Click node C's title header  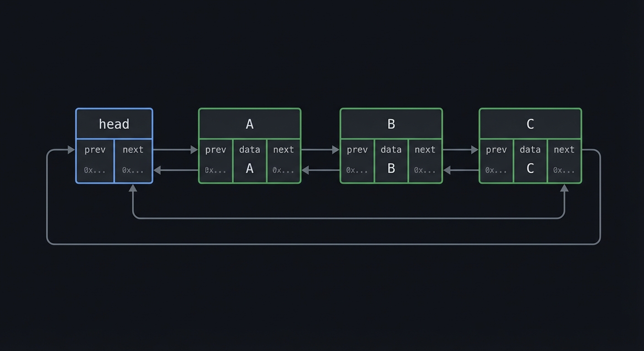click(x=530, y=124)
